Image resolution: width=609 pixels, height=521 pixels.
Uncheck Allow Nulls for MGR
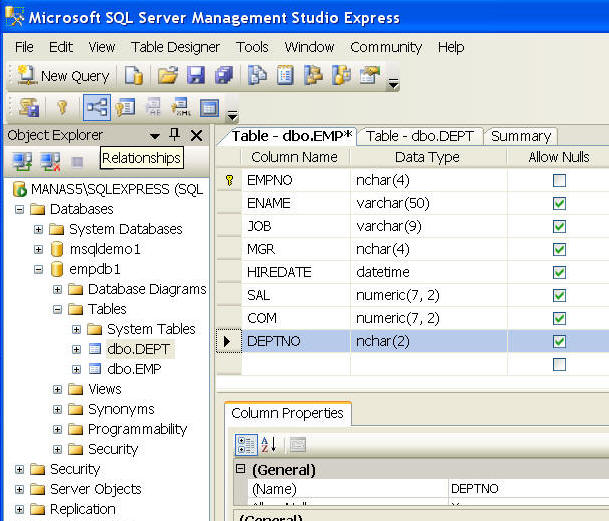(x=559, y=249)
